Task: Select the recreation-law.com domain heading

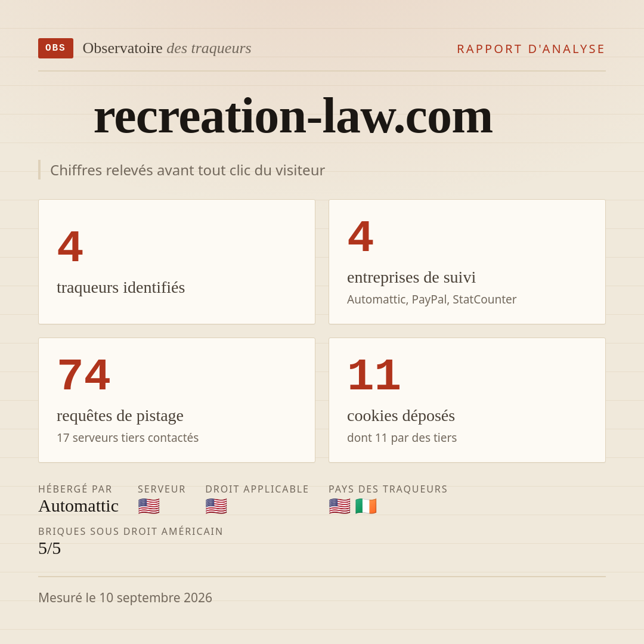Action: pyautogui.click(x=293, y=116)
